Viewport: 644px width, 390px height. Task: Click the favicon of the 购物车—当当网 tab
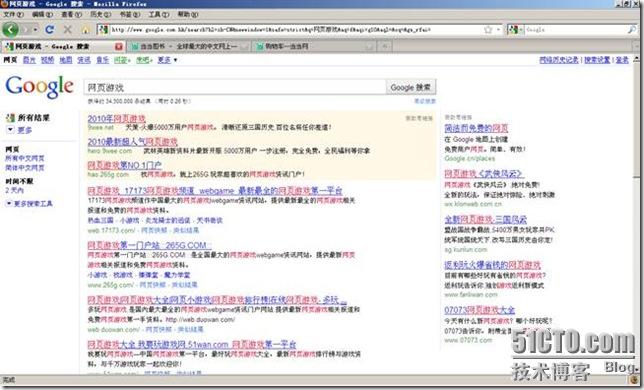point(260,46)
